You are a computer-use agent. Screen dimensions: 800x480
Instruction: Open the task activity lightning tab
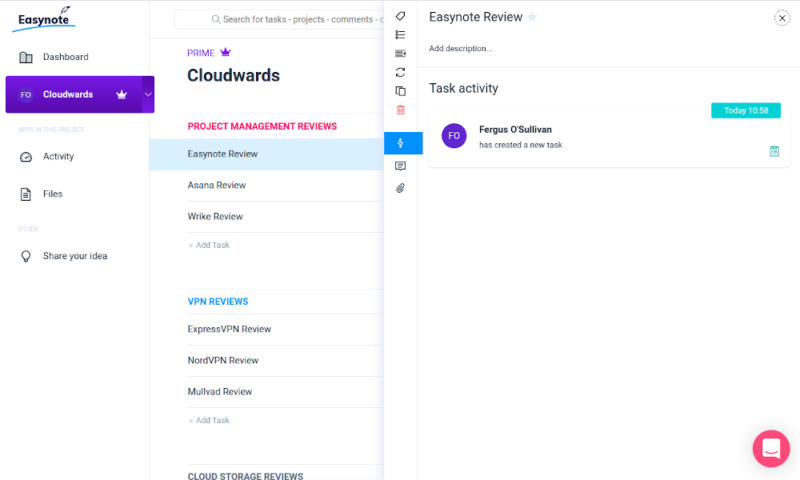[x=402, y=143]
